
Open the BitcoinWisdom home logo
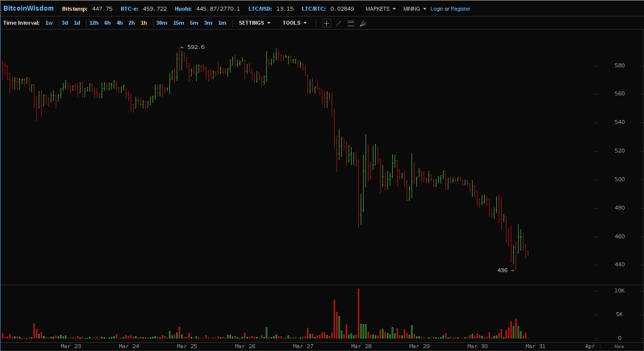(28, 8)
